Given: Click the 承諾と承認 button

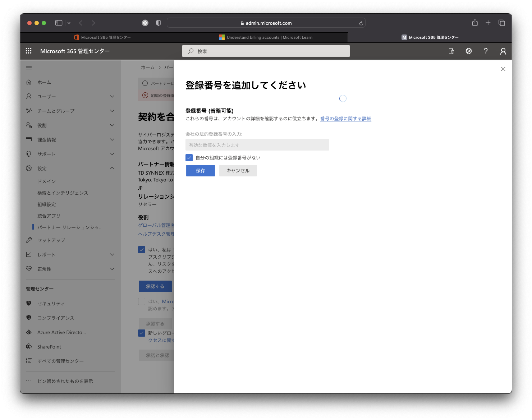Looking at the screenshot, I should click(x=156, y=355).
